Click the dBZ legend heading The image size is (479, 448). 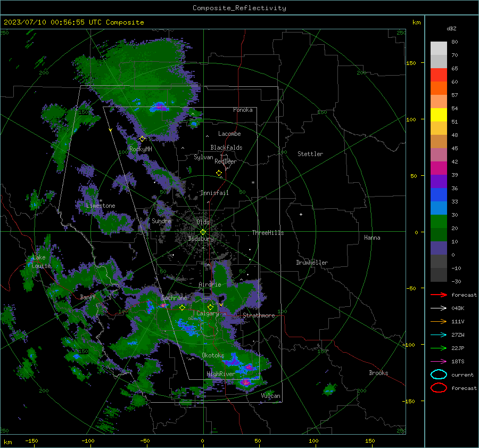point(451,28)
